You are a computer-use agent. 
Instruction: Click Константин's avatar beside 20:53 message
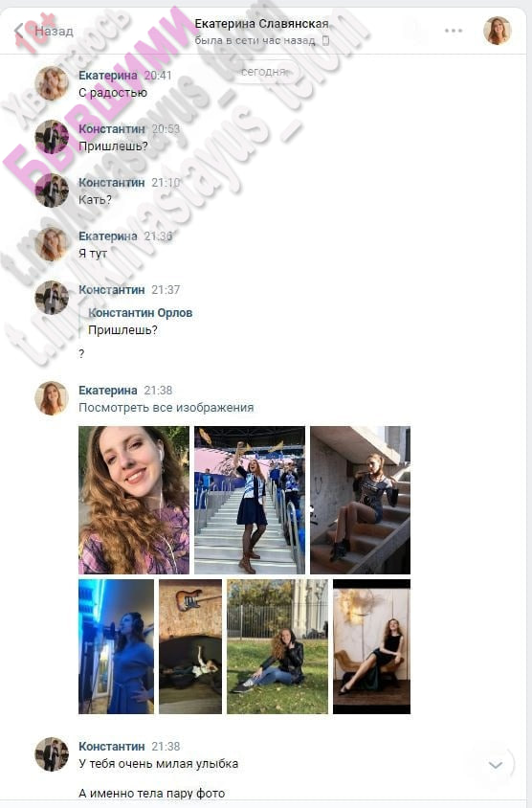(x=52, y=137)
